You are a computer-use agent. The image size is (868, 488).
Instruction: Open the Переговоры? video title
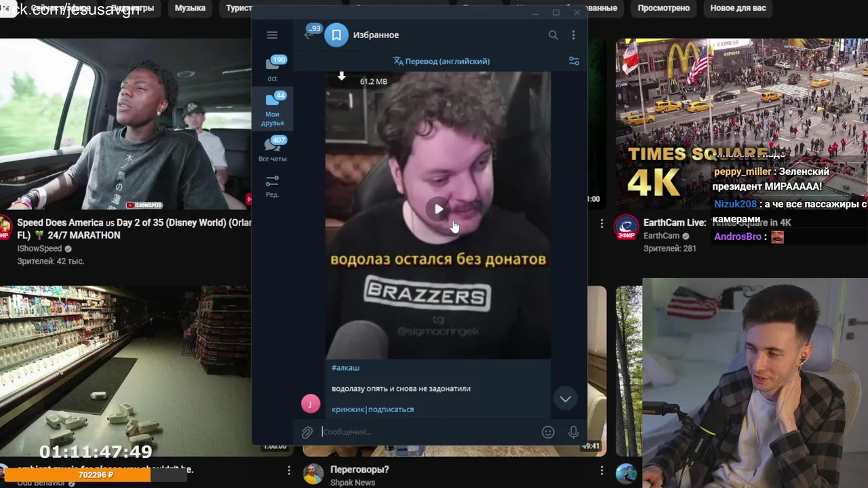coord(359,470)
